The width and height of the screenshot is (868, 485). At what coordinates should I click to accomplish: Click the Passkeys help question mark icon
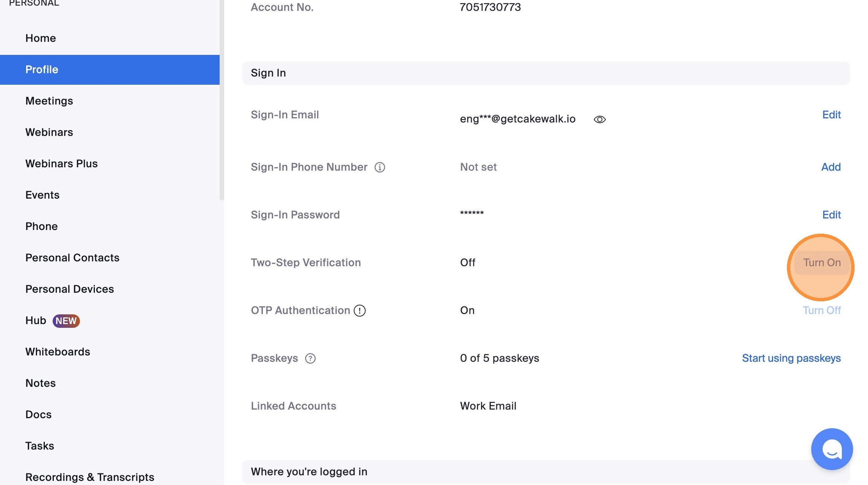[310, 358]
